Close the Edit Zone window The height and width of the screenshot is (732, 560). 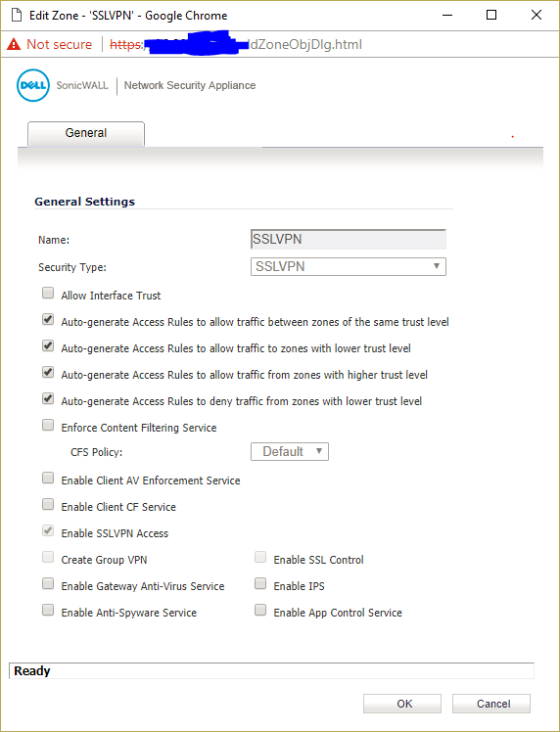[x=537, y=15]
